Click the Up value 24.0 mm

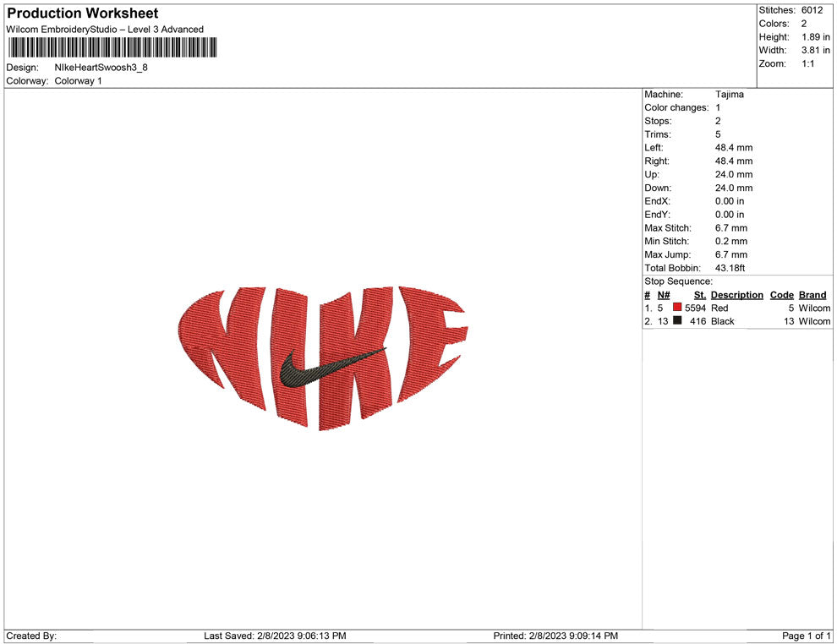(x=734, y=174)
